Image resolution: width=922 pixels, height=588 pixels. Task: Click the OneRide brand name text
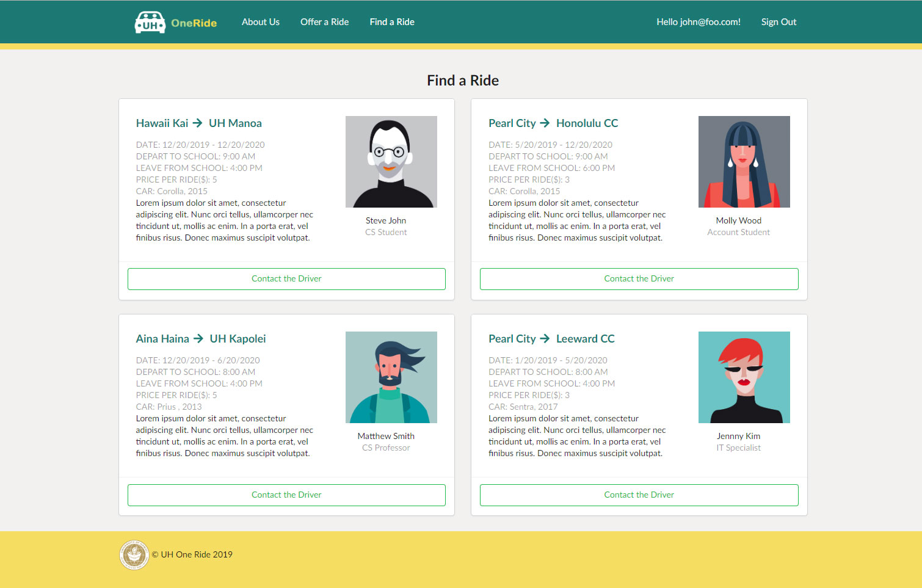[x=194, y=23]
